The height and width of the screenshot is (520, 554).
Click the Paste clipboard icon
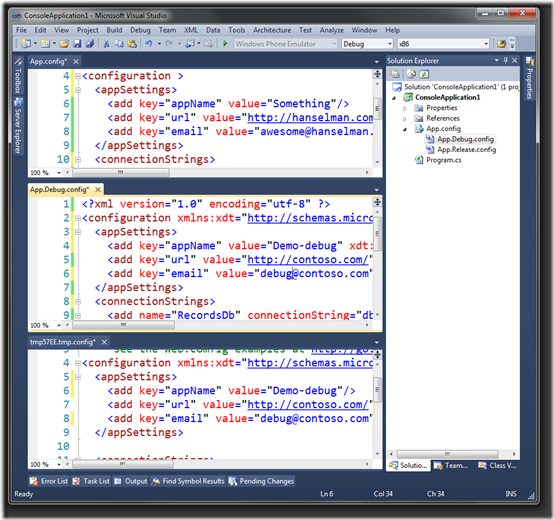132,44
